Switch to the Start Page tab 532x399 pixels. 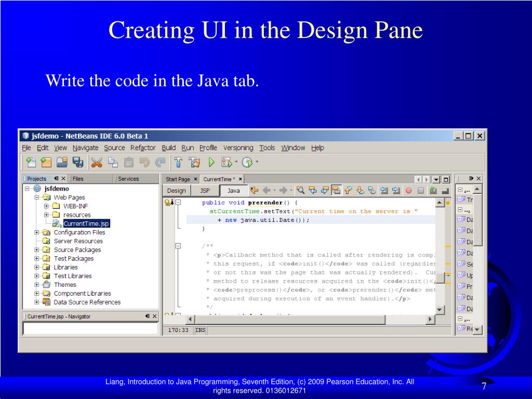tap(178, 179)
